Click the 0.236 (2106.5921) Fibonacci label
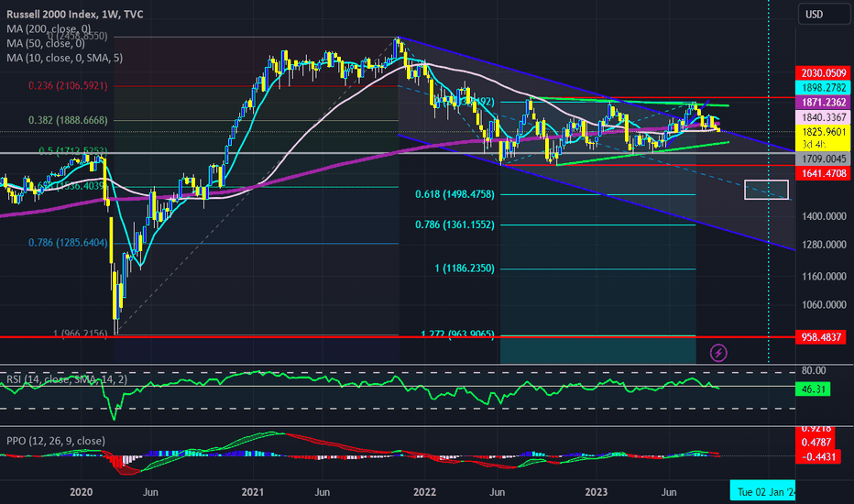 [68, 85]
